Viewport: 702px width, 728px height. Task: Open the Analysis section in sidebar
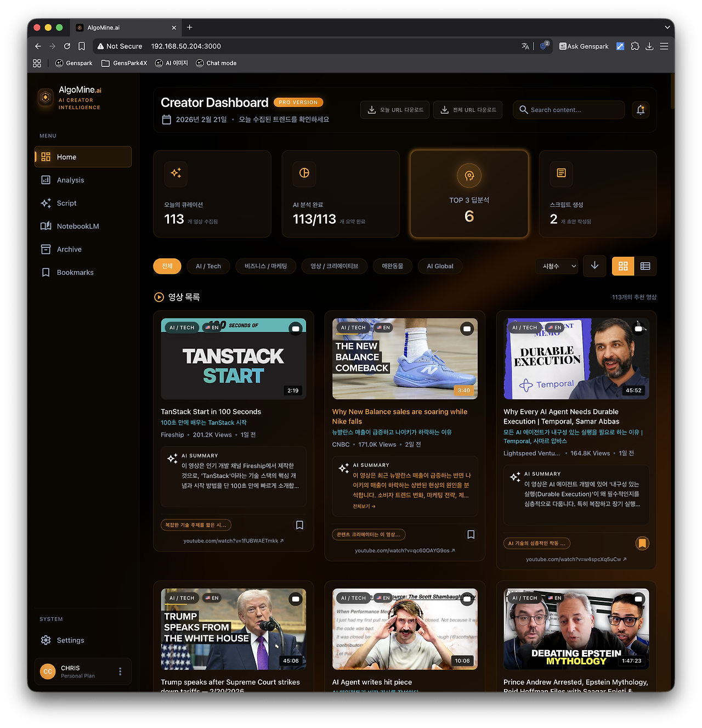tap(70, 180)
